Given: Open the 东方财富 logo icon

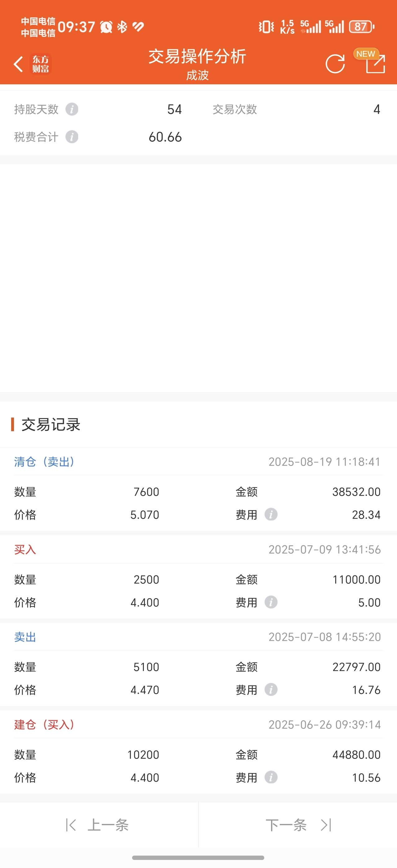Looking at the screenshot, I should tap(40, 64).
